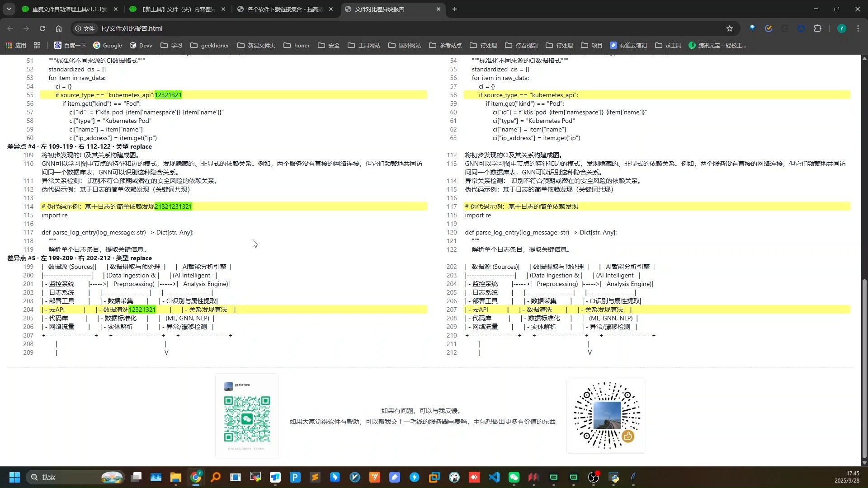The image size is (868, 488).
Task: Open the profile menu via the y avatar
Action: (842, 28)
